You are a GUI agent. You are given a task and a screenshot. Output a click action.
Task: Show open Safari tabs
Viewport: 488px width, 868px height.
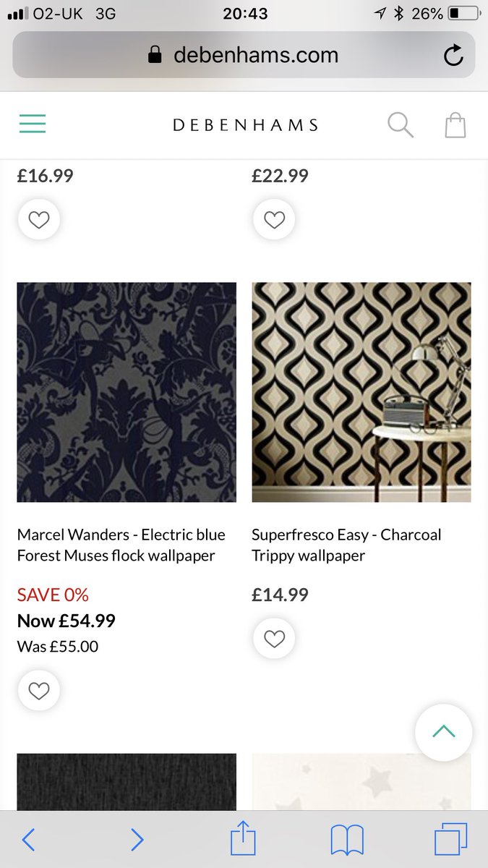click(450, 840)
